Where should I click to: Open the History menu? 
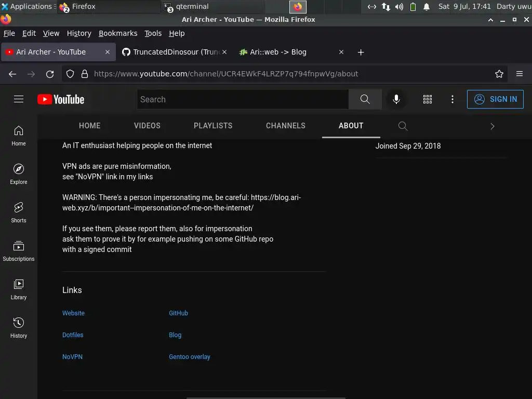pos(79,33)
